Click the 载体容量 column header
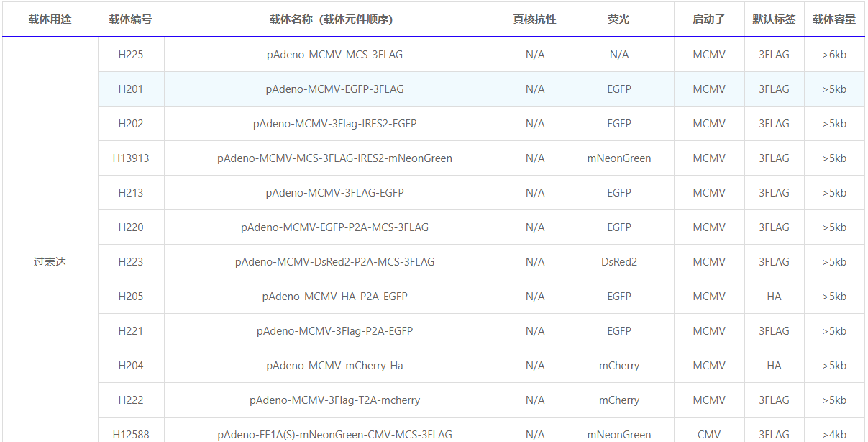Image resolution: width=868 pixels, height=442 pixels. tap(834, 19)
